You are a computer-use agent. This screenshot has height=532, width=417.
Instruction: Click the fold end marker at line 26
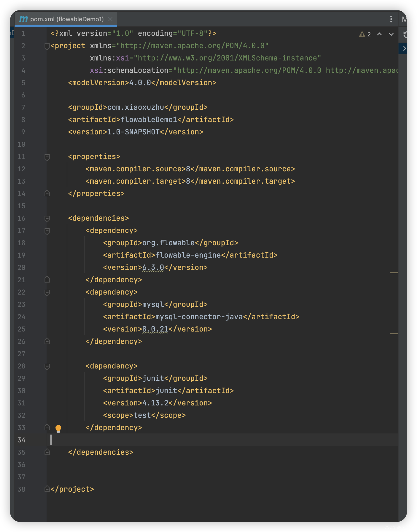pos(47,341)
